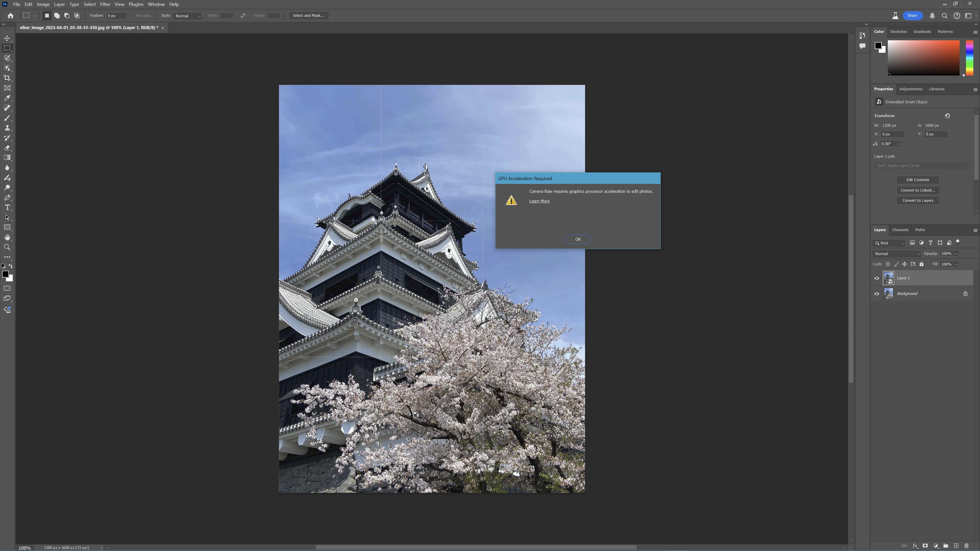Hide Layer 1 with eye icon

pos(877,278)
